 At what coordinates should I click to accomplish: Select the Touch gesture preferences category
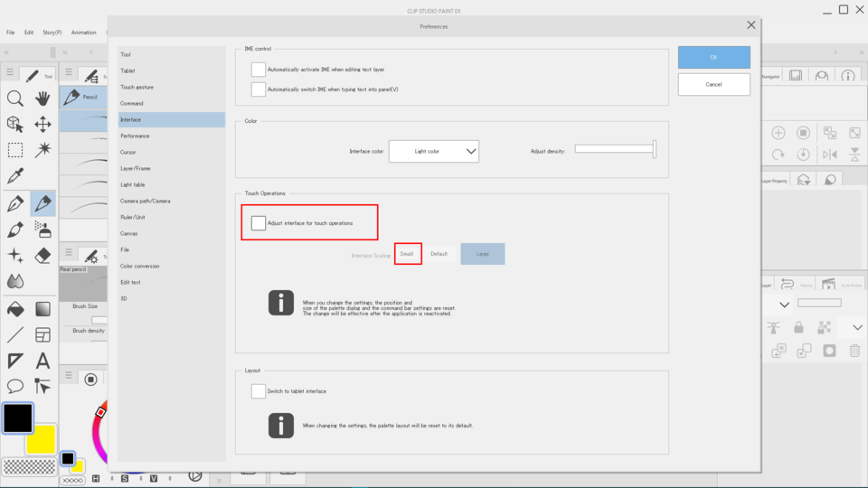pyautogui.click(x=172, y=88)
